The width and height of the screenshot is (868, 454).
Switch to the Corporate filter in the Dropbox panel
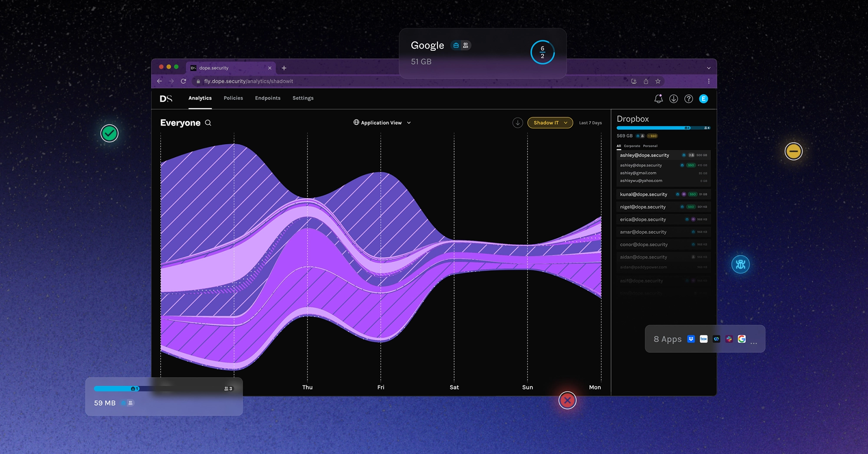pos(632,146)
